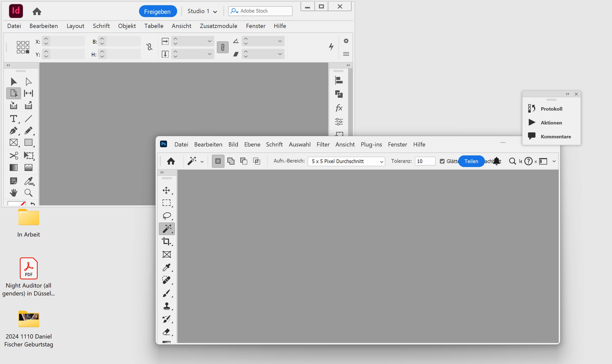
Task: Select the Lasso tool in Photoshop
Action: [x=167, y=216]
